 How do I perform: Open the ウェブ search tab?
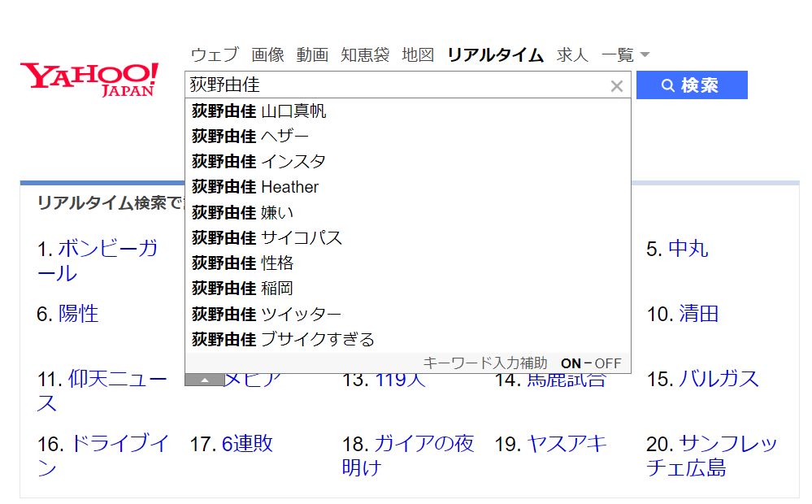coord(215,54)
